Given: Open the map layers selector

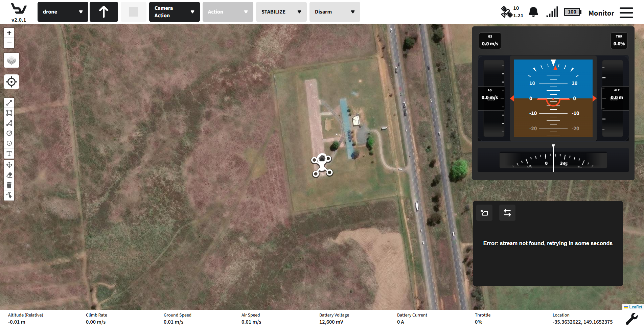Looking at the screenshot, I should 11,61.
